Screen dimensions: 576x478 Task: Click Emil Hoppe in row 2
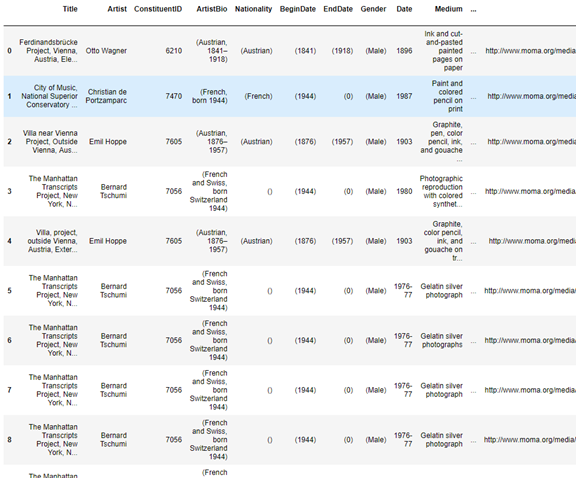pos(108,141)
